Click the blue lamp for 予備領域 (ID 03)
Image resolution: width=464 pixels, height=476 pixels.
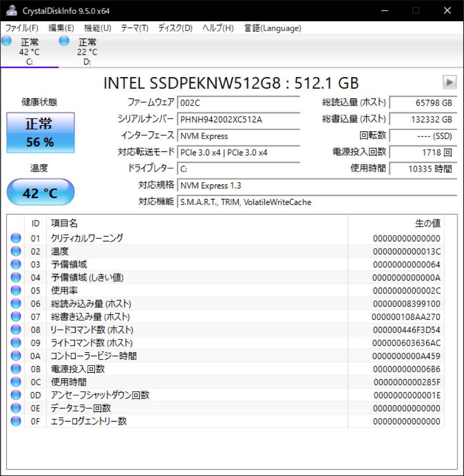click(15, 264)
